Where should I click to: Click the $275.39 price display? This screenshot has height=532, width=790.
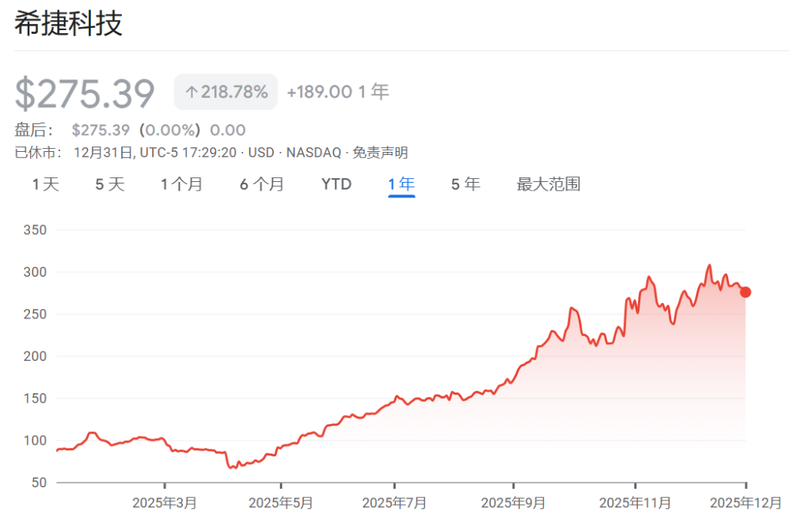tap(85, 91)
